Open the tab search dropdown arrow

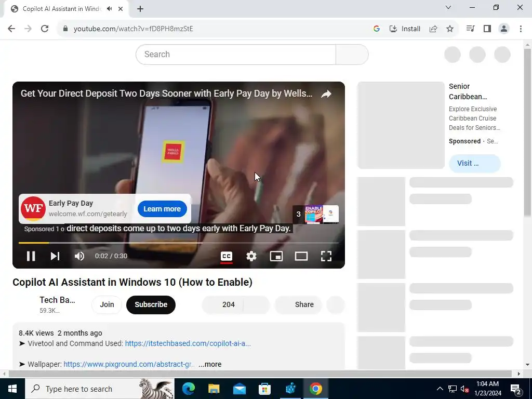(x=448, y=7)
